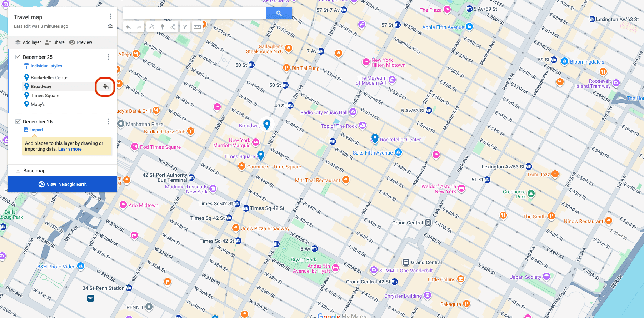The image size is (644, 318).
Task: Click Add layer
Action: [x=28, y=42]
